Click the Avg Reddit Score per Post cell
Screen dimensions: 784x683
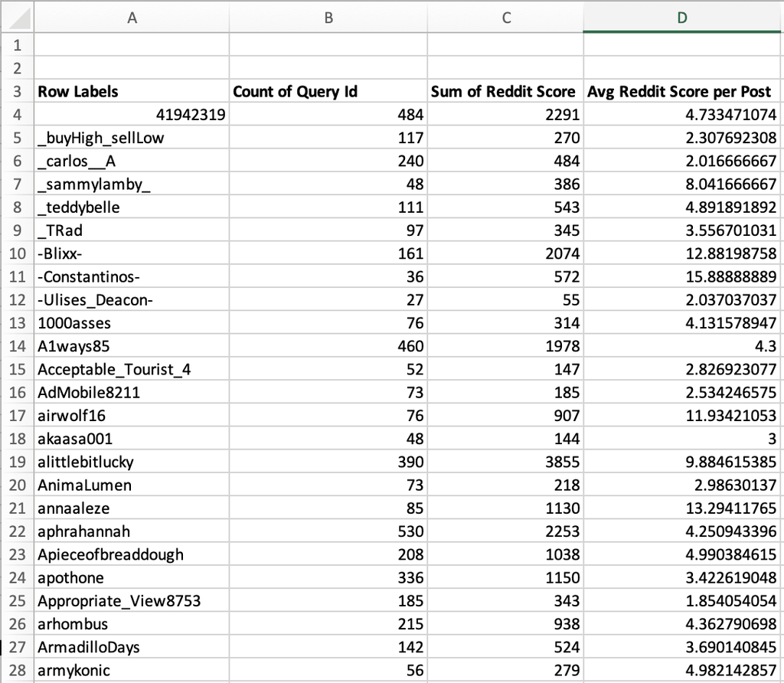[683, 92]
